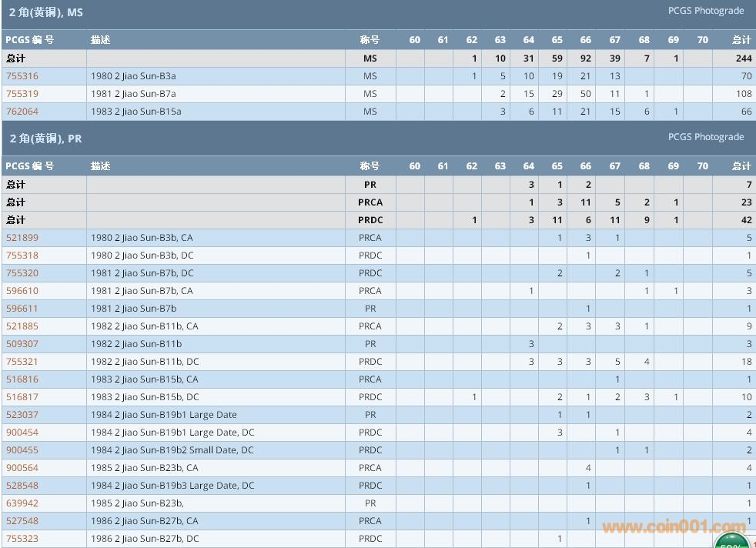
Task: Open PCGS number 521899 entry
Action: 22,238
